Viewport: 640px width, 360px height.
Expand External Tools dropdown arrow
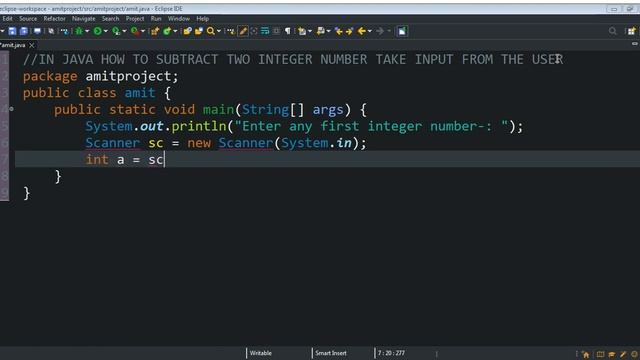coord(143,31)
